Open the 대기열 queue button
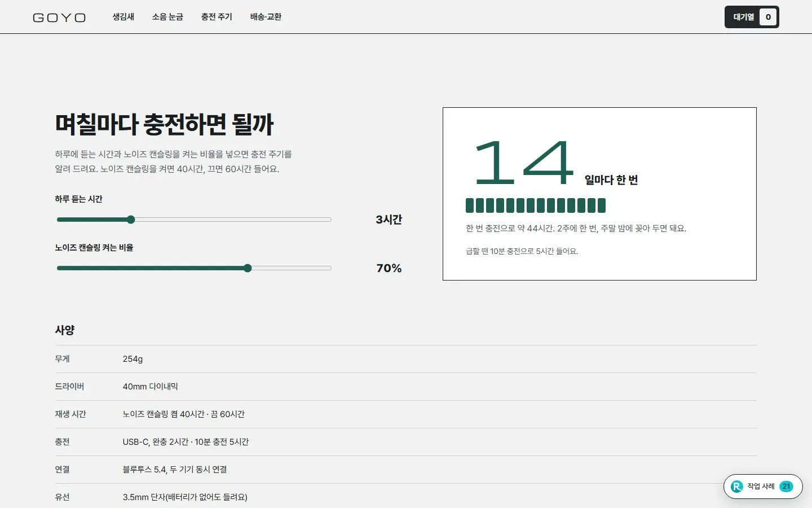Viewport: 812px width, 508px height. coord(752,17)
